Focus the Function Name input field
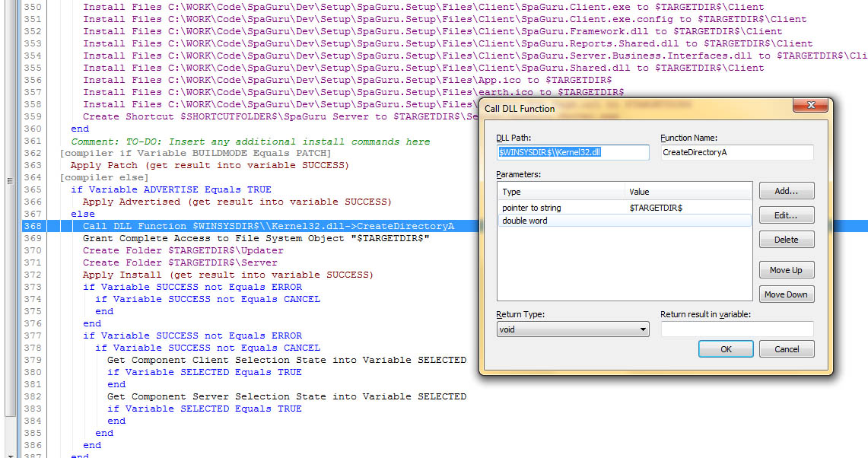This screenshot has width=868, height=458. coord(737,152)
